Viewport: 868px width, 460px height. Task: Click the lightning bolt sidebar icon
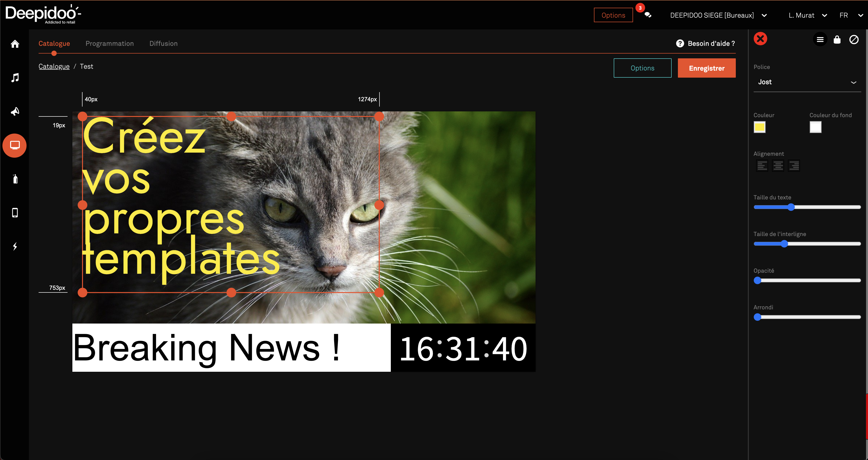[x=15, y=246]
